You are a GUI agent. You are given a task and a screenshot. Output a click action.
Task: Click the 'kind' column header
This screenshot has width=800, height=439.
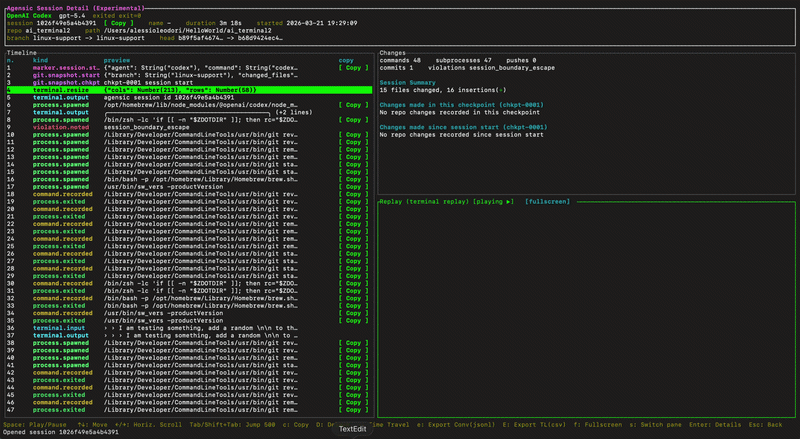[40, 60]
